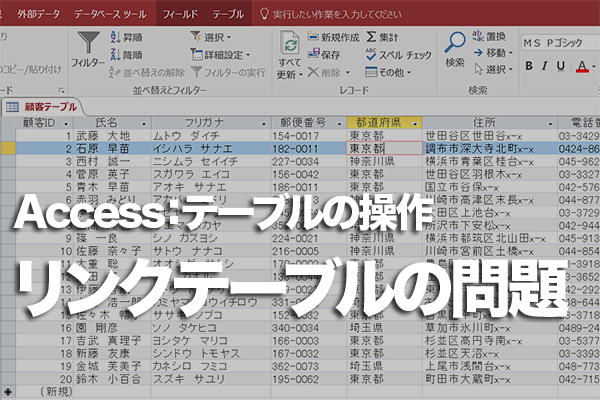Switch to フィールド ribbon tab
The image size is (600, 400).
180,14
